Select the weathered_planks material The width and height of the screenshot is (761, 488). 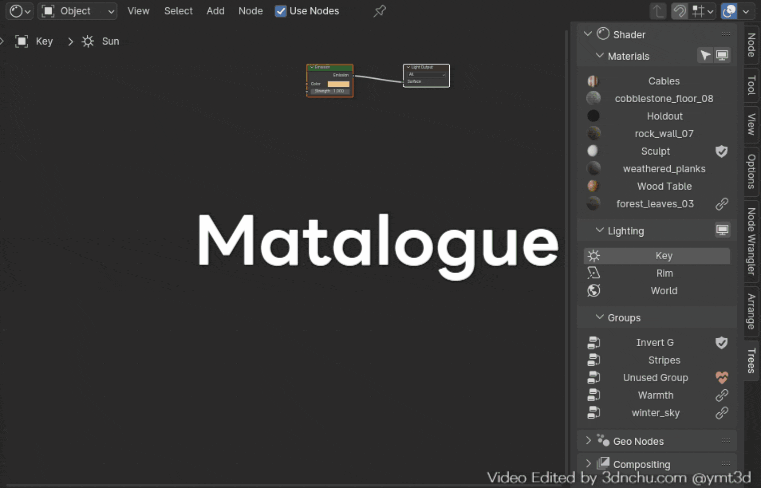coord(657,168)
